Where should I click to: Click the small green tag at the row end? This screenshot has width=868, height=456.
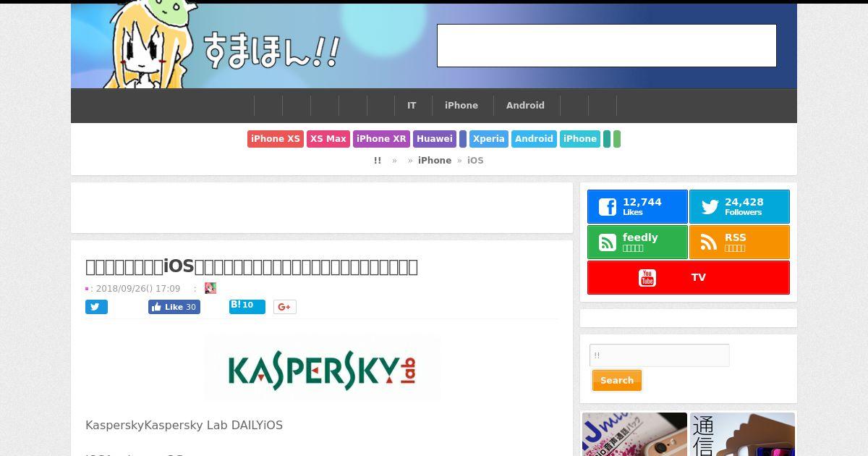(617, 139)
